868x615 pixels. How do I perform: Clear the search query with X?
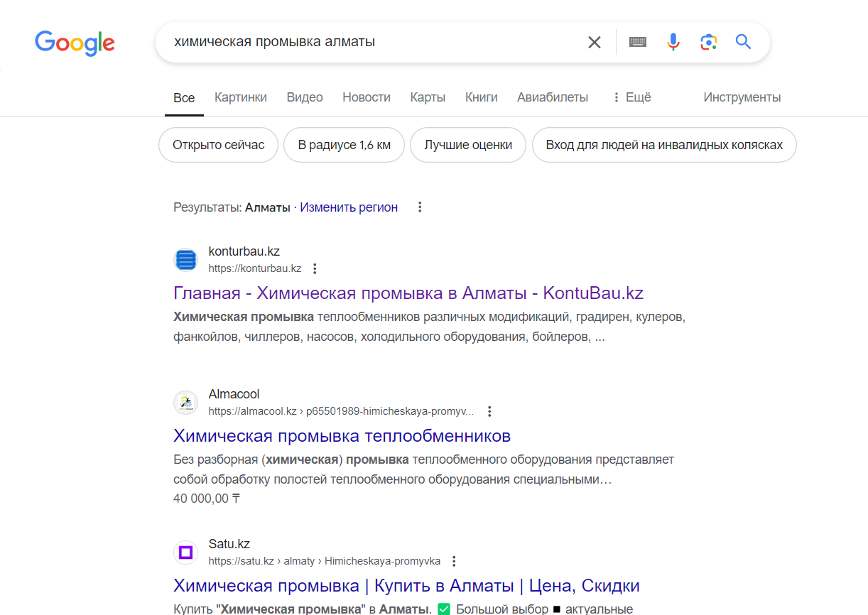(595, 42)
